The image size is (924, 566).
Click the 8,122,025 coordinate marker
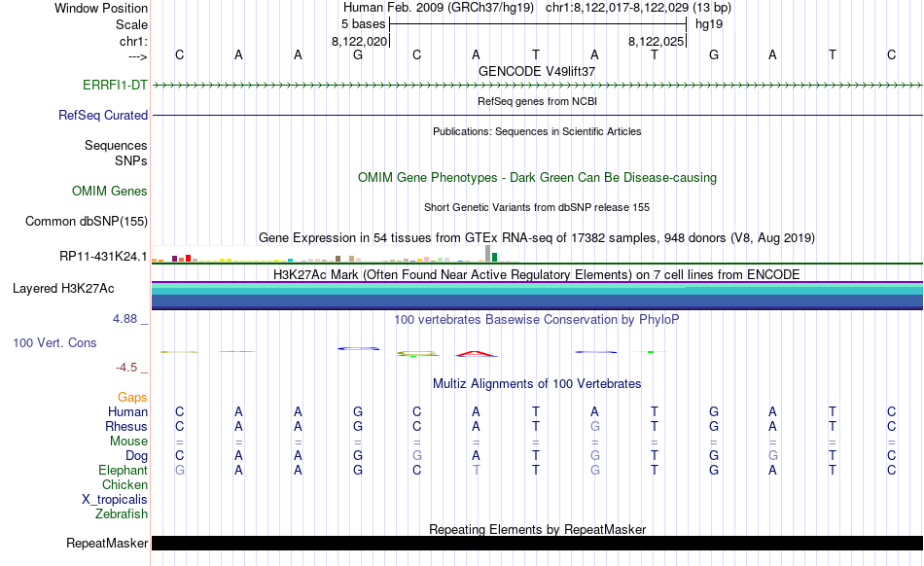(x=656, y=41)
